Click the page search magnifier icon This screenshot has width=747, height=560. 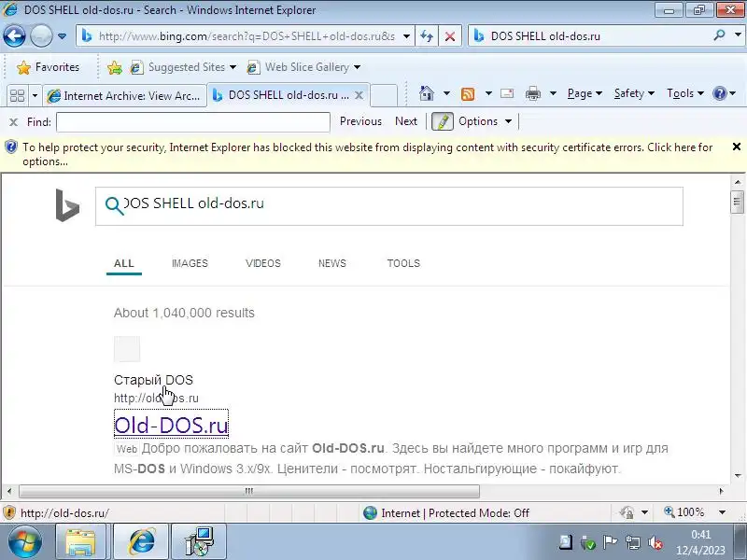pos(114,205)
